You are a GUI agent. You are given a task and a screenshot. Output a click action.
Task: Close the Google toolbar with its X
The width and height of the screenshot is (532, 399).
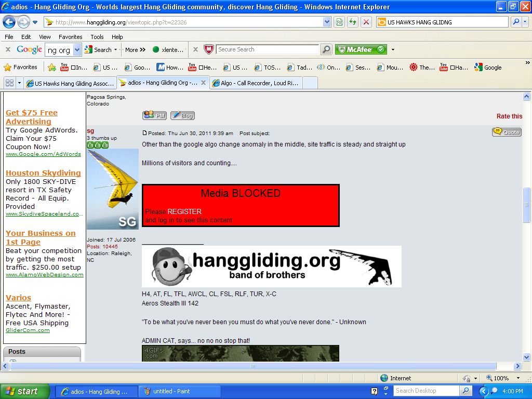[8, 49]
